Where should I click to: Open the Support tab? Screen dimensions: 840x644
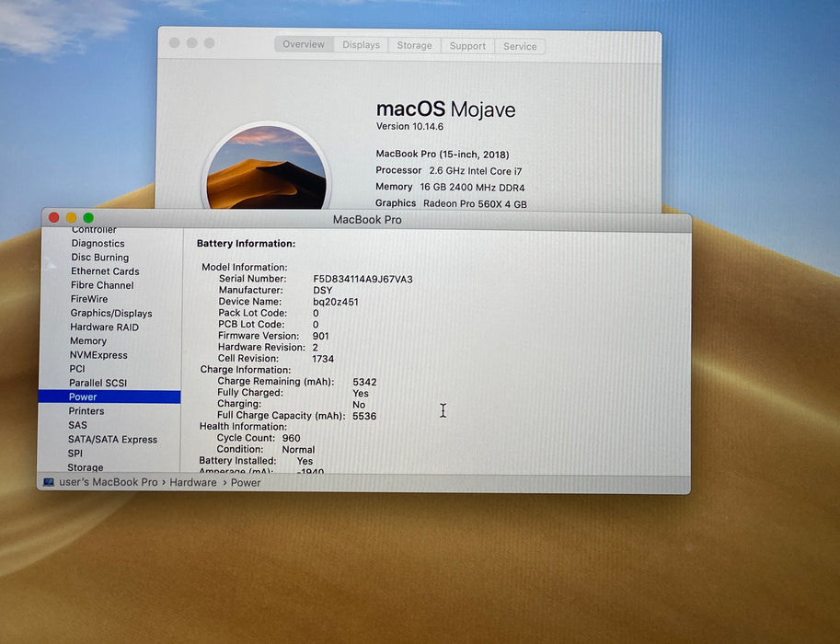(x=467, y=46)
